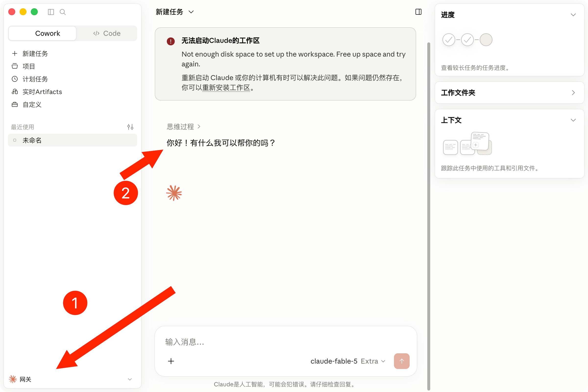The image size is (588, 392).
Task: Open 自定义 in the sidebar
Action: pyautogui.click(x=73, y=105)
